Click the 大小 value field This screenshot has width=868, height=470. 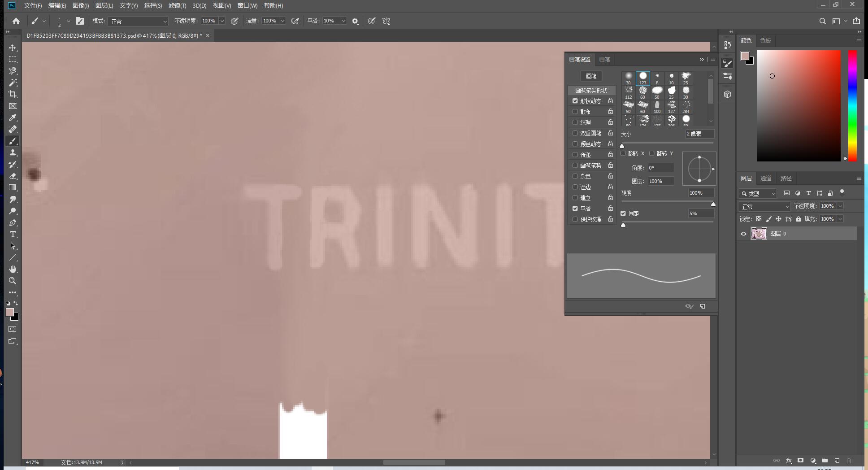(699, 134)
